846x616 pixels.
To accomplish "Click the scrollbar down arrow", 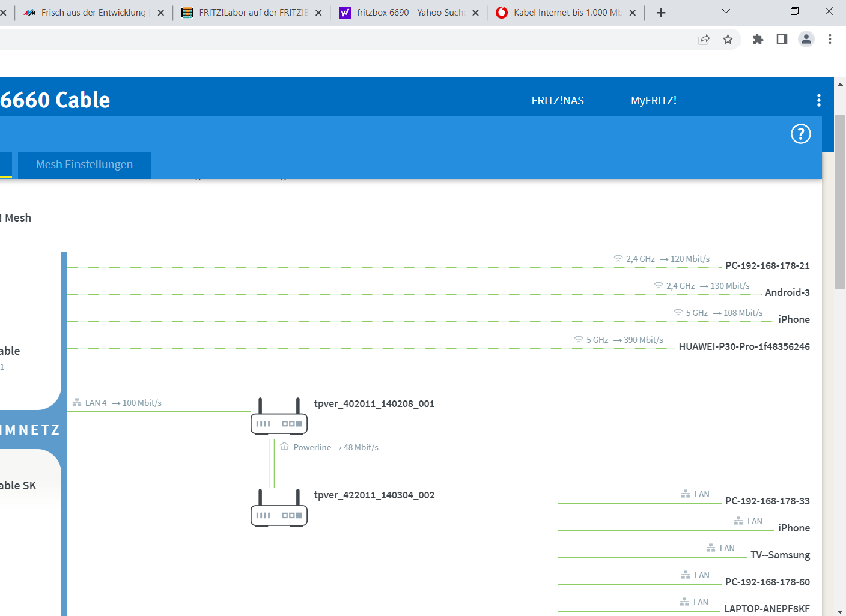I will [x=840, y=611].
